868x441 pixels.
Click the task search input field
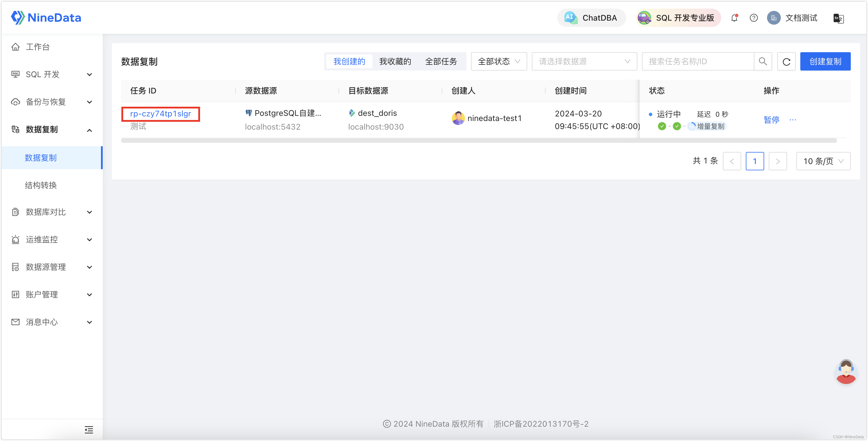(x=698, y=61)
